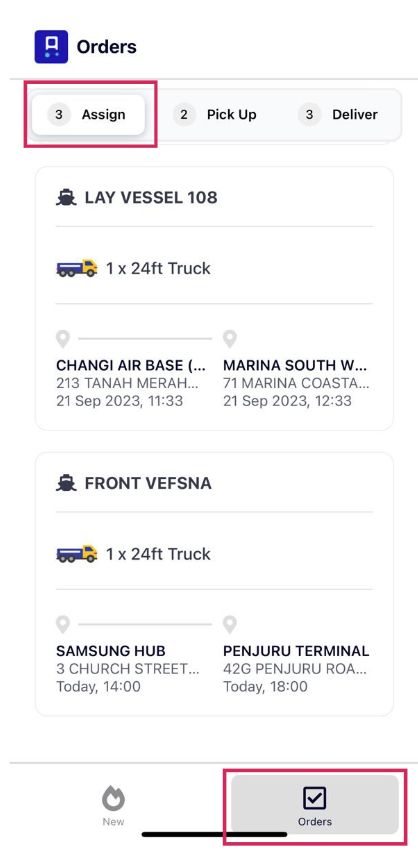This screenshot has width=418, height=857.
Task: Tap the count badge on the Deliver tab
Action: [310, 115]
